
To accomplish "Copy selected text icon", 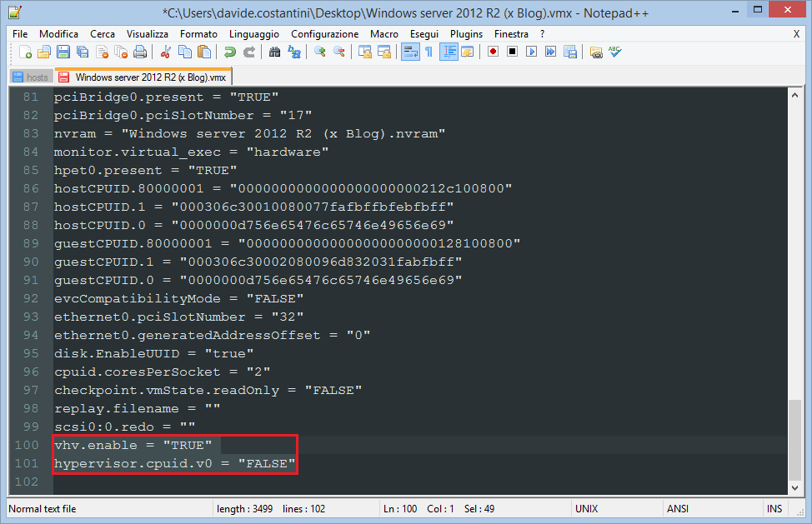I will pos(185,52).
